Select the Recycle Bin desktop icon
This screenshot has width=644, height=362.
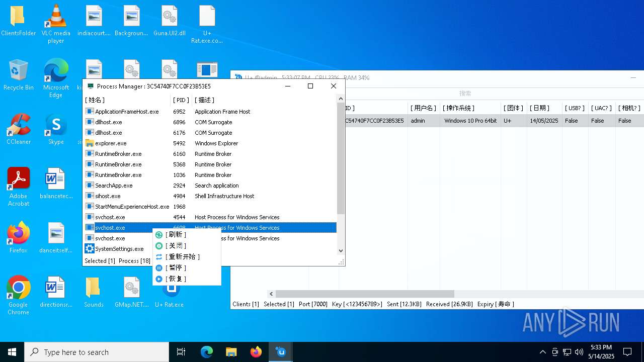click(x=18, y=75)
